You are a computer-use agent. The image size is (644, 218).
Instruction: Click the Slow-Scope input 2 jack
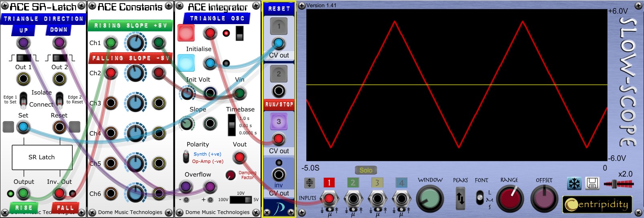click(x=353, y=199)
